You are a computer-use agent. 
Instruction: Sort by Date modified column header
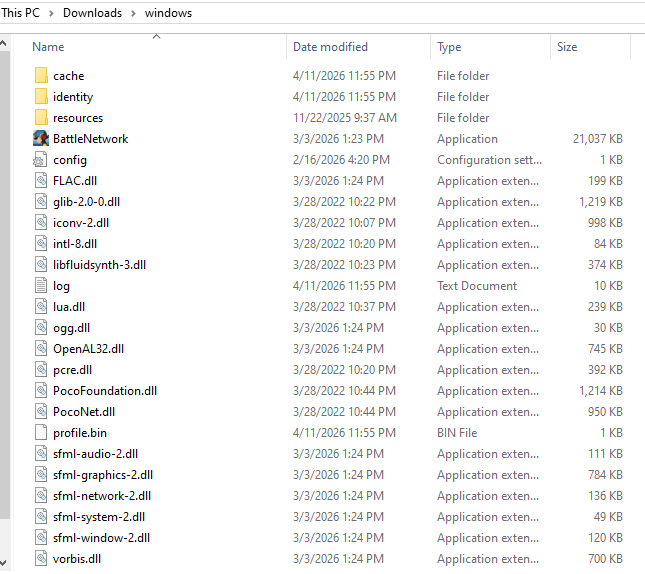tap(330, 47)
